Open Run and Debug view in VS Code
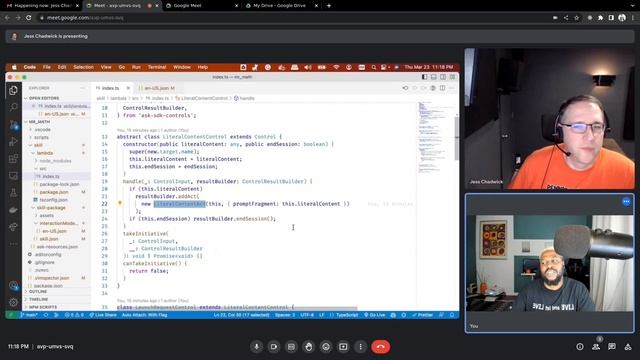640x360 pixels. pyautogui.click(x=13, y=142)
